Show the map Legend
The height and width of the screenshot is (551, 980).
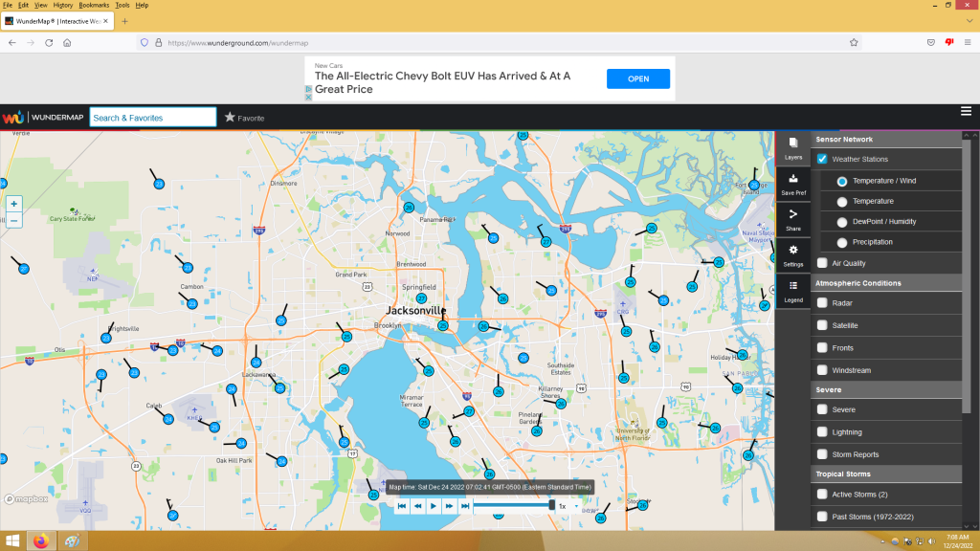(x=792, y=290)
